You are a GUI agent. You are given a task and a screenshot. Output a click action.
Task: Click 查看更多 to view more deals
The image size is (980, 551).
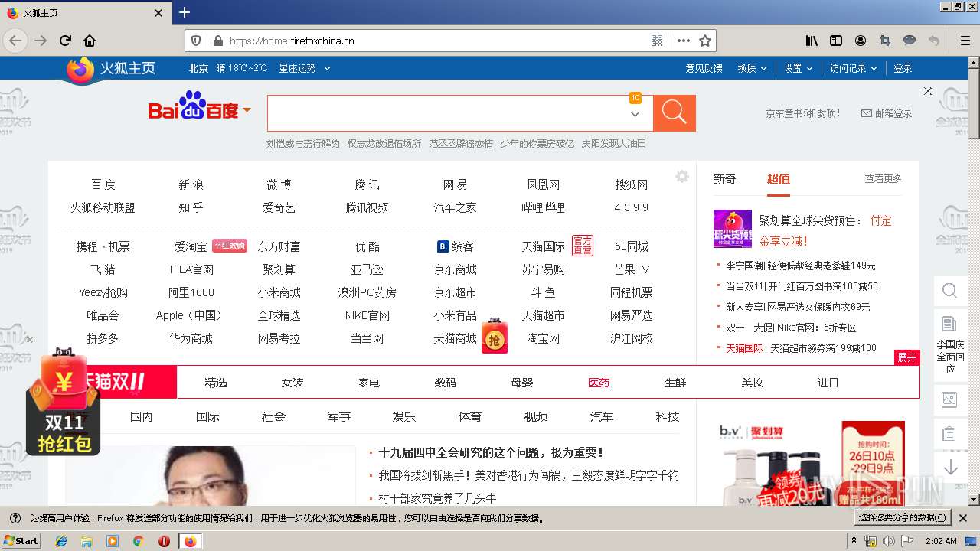click(x=883, y=178)
